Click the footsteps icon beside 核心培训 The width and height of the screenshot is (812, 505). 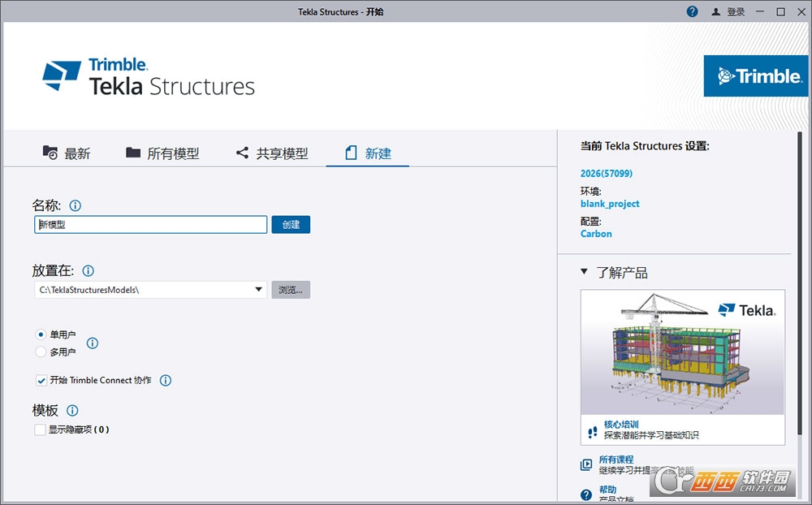593,432
